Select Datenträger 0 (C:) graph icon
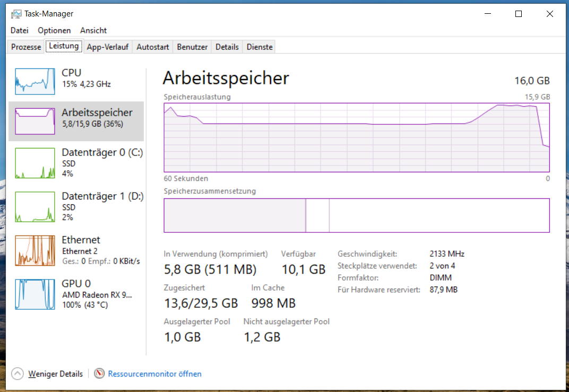The image size is (569, 392). [35, 163]
